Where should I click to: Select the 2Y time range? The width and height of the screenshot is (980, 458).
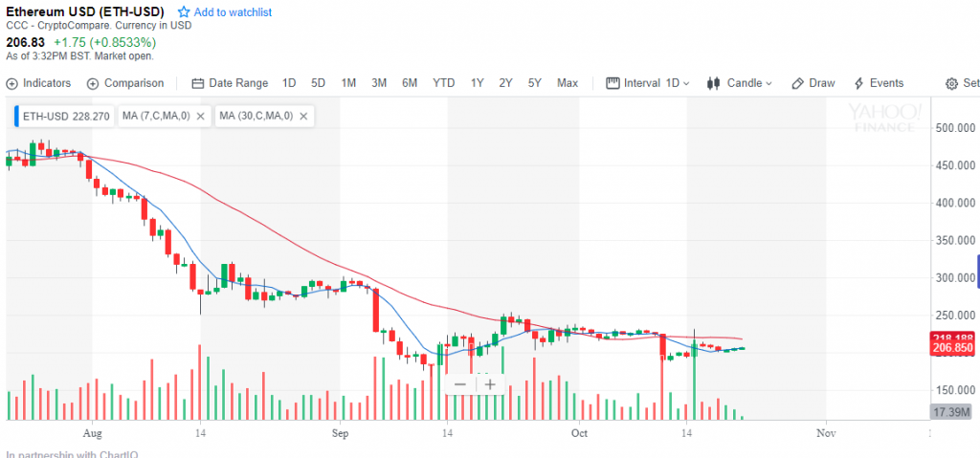[505, 83]
